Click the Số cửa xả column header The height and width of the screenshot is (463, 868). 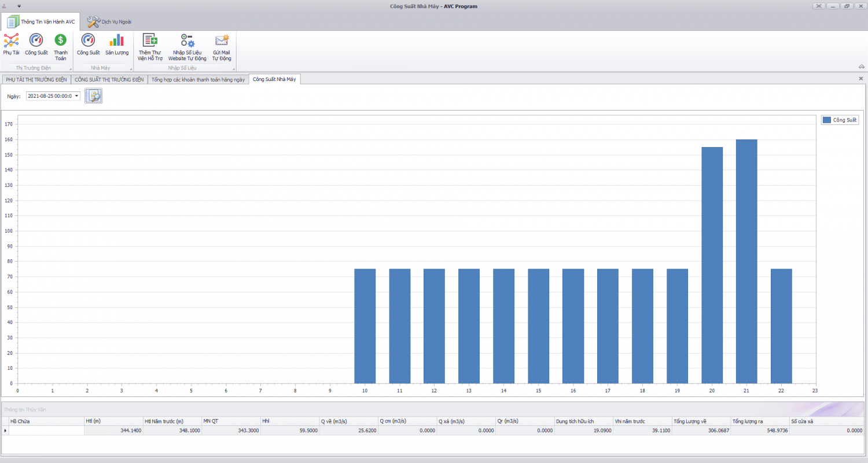[x=827, y=421]
